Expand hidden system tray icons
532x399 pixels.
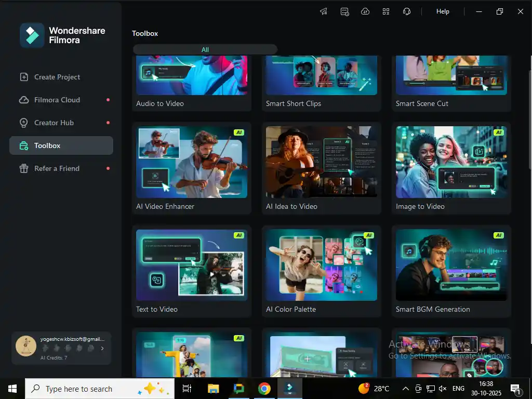click(x=406, y=389)
